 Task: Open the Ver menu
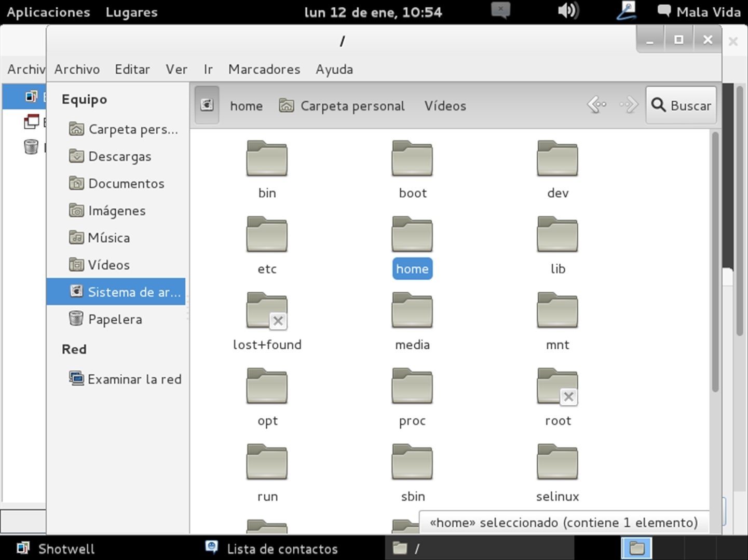click(176, 69)
